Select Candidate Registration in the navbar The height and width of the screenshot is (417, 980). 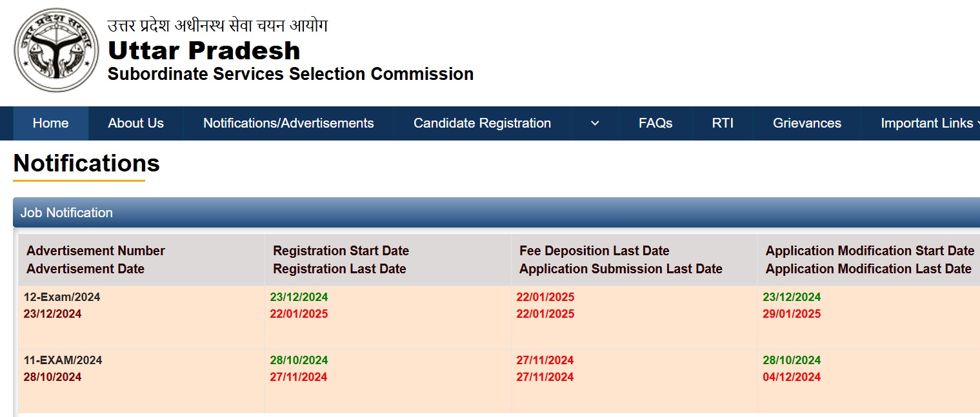click(x=482, y=123)
